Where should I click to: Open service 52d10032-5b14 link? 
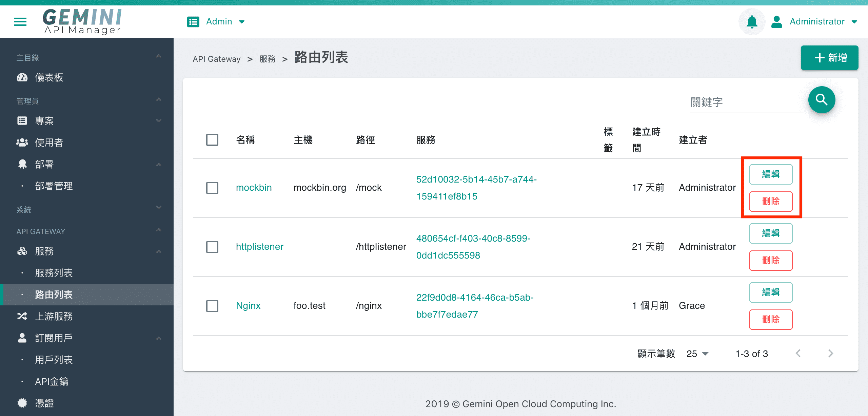(x=476, y=188)
